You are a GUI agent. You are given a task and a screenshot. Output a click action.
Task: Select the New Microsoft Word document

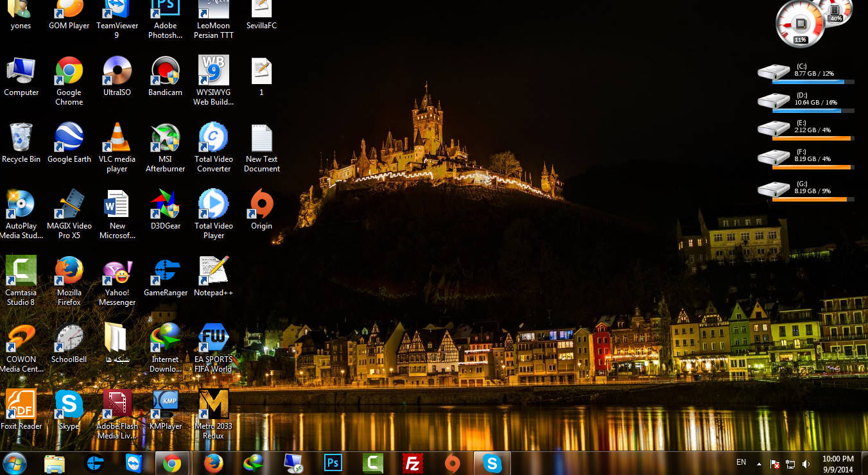(117, 214)
